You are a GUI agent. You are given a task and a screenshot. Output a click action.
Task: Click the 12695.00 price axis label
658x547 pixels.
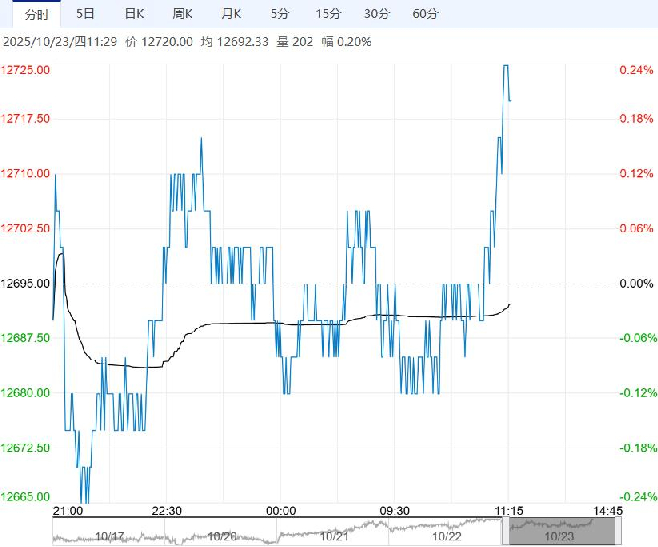point(27,283)
